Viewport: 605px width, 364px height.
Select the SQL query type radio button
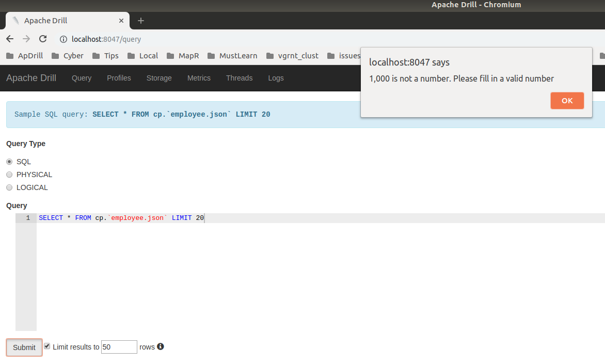click(9, 162)
